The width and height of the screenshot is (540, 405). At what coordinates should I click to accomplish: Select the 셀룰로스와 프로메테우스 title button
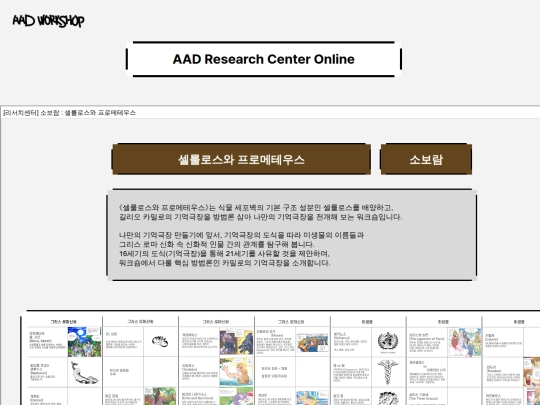point(241,159)
